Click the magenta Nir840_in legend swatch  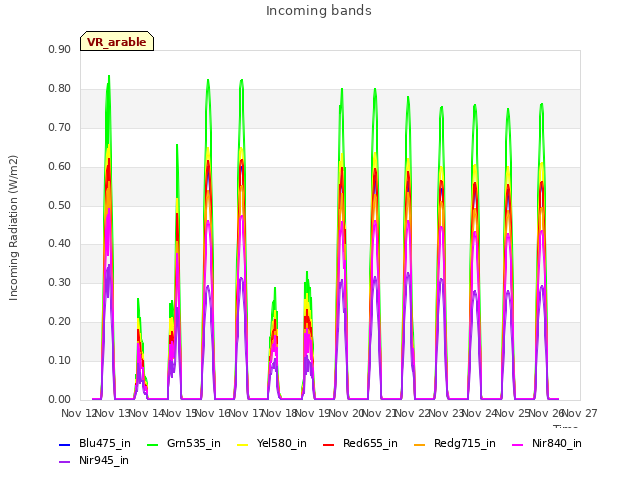coord(518,444)
